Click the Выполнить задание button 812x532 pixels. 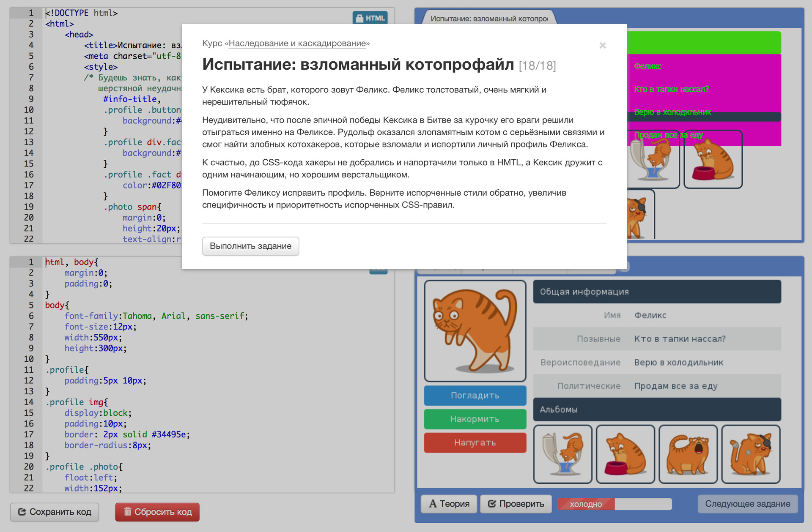point(250,246)
